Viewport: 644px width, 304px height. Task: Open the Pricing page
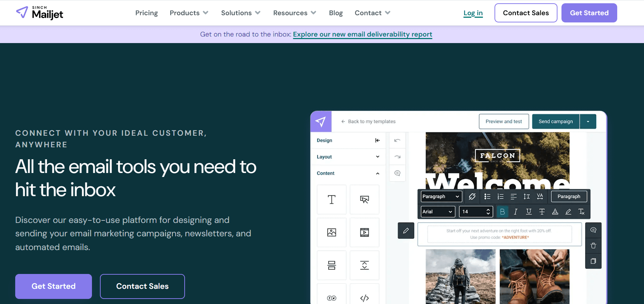147,13
